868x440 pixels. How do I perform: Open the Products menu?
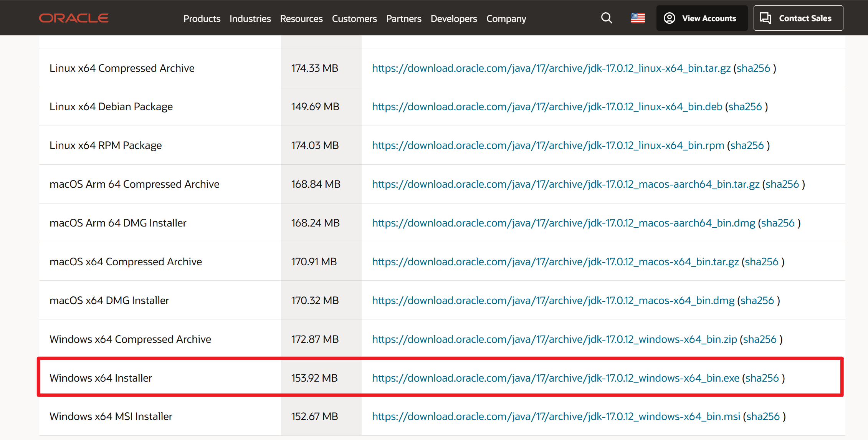(202, 18)
